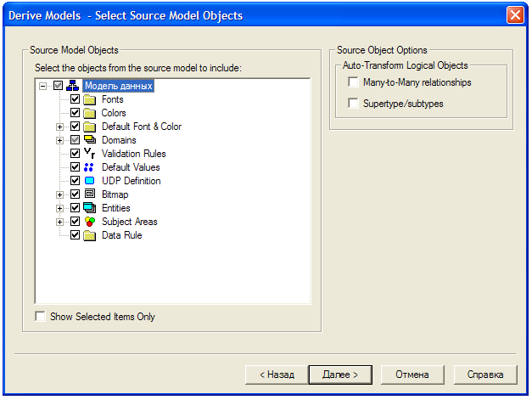532x400 pixels.
Task: Select the Colors tree item
Action: tap(114, 113)
